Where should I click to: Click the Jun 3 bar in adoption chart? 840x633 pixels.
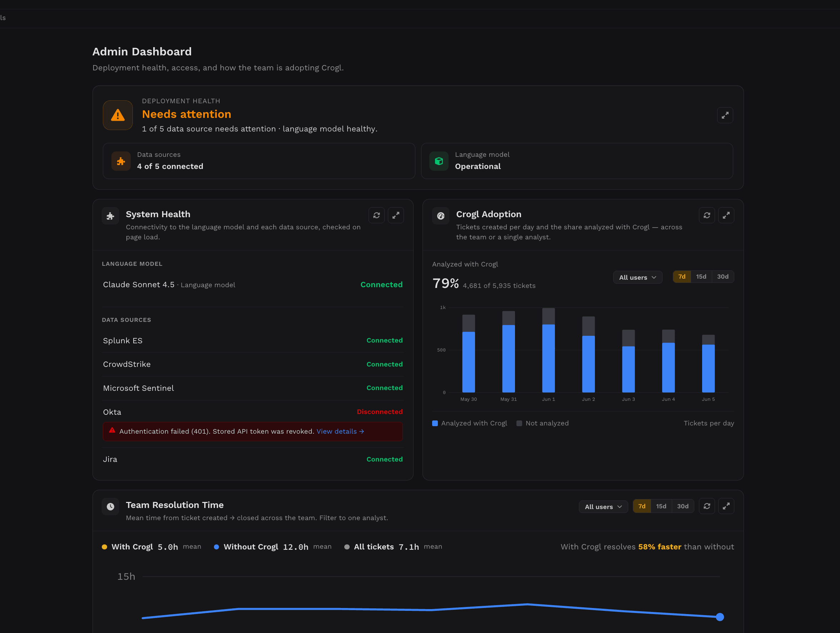[629, 361]
